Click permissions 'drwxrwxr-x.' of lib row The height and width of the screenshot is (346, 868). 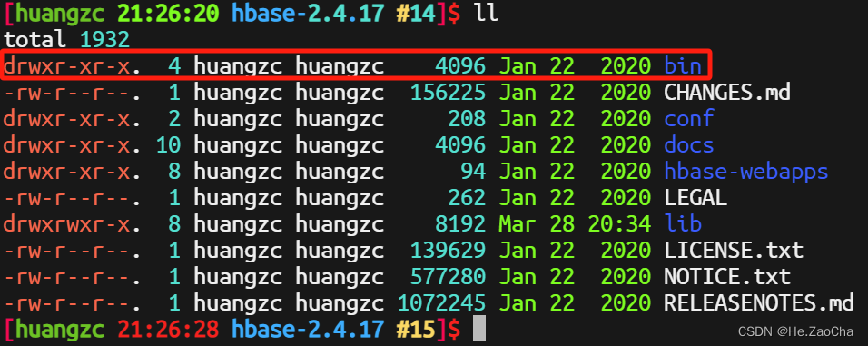click(72, 224)
